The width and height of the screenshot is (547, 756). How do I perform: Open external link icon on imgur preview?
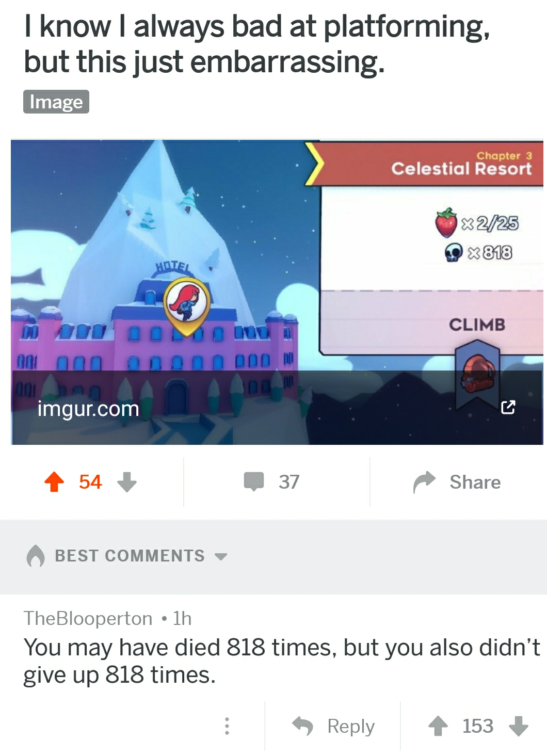[508, 407]
